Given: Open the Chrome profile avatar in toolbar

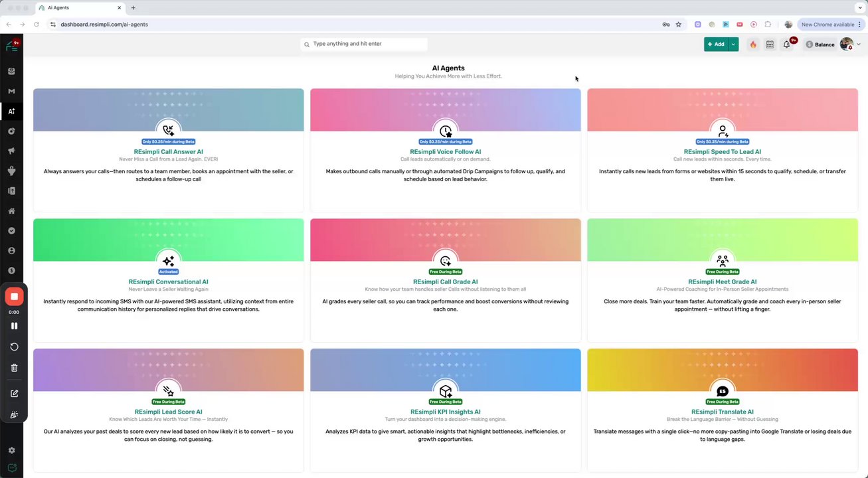Looking at the screenshot, I should (788, 25).
